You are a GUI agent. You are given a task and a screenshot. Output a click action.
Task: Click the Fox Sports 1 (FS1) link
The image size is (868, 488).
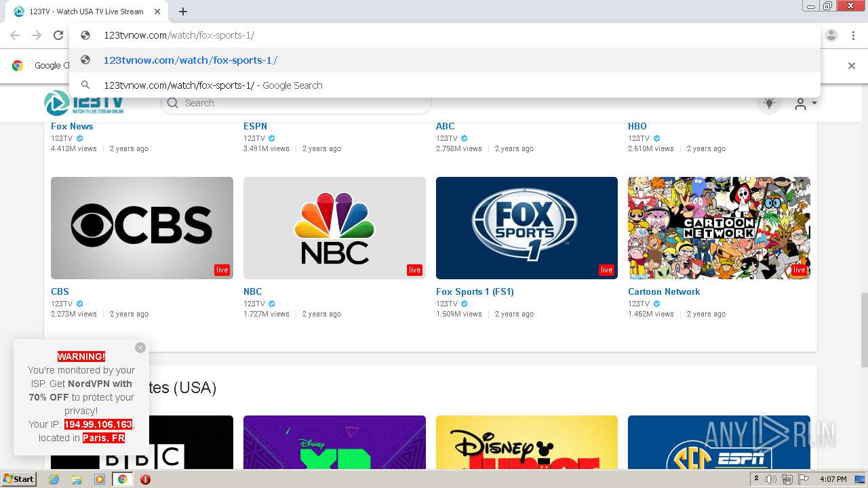(x=475, y=291)
